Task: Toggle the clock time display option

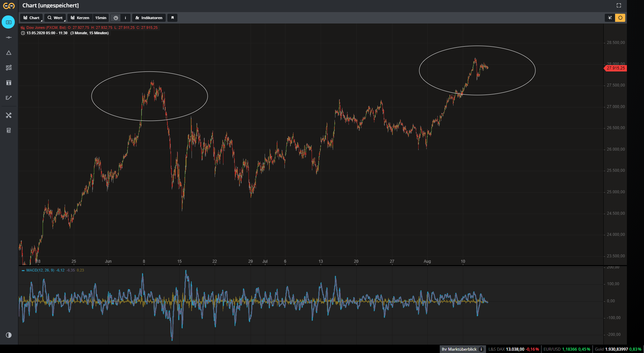Action: click(x=116, y=18)
